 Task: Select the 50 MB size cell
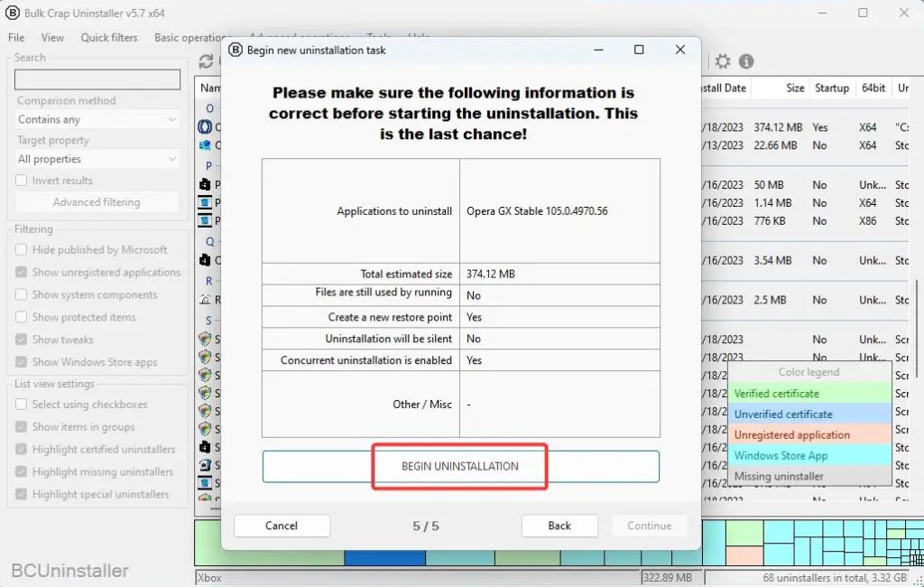tap(769, 184)
